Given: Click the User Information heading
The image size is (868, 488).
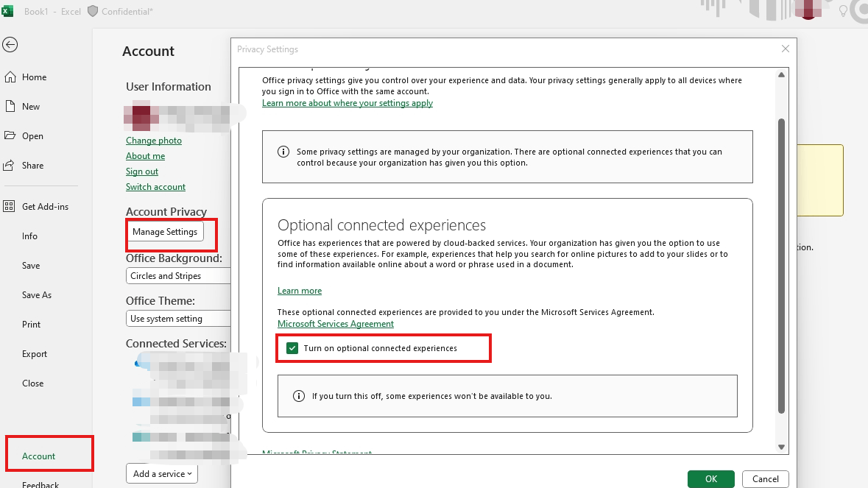Looking at the screenshot, I should [169, 87].
